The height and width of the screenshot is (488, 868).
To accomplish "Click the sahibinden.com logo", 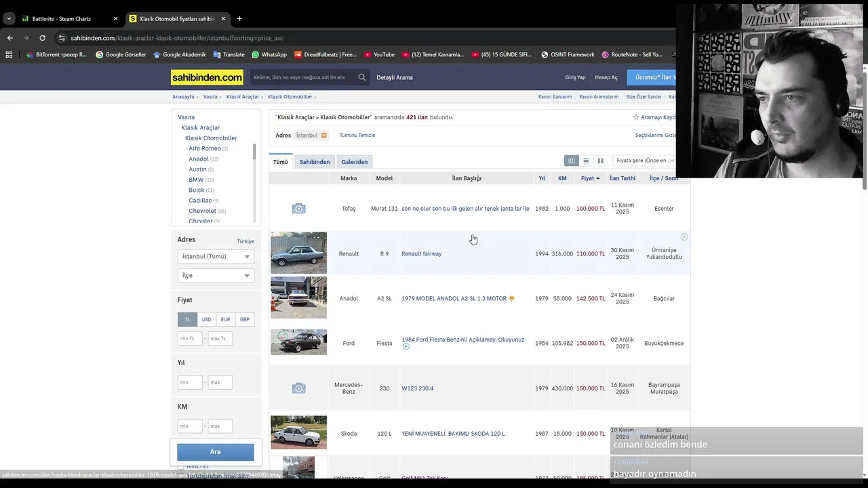I will point(207,77).
